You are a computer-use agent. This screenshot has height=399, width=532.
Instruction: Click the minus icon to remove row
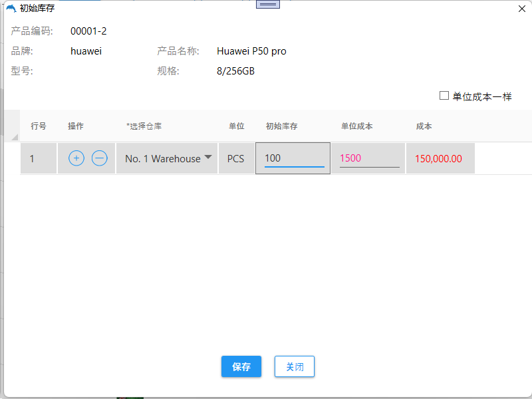click(x=99, y=158)
